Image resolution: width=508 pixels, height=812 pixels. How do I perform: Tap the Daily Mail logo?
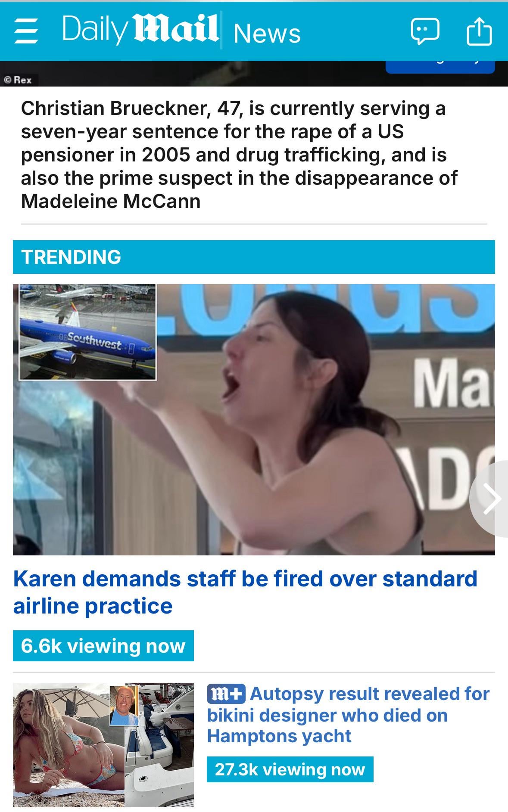point(140,29)
